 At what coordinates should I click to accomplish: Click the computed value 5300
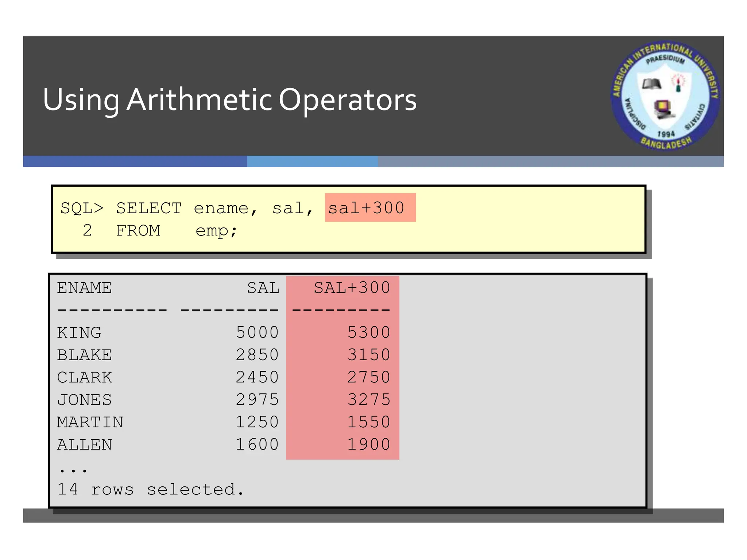[x=369, y=332]
